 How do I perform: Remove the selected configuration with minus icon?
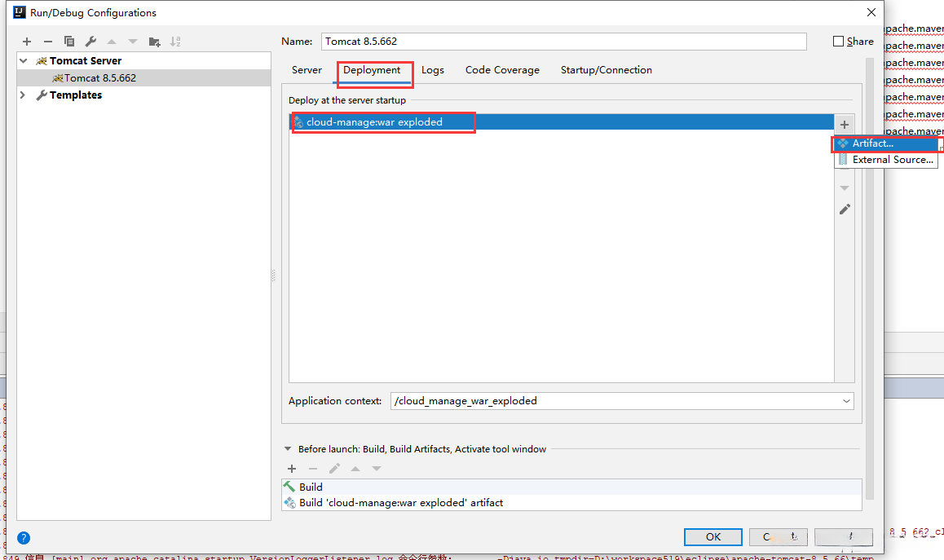(x=48, y=42)
